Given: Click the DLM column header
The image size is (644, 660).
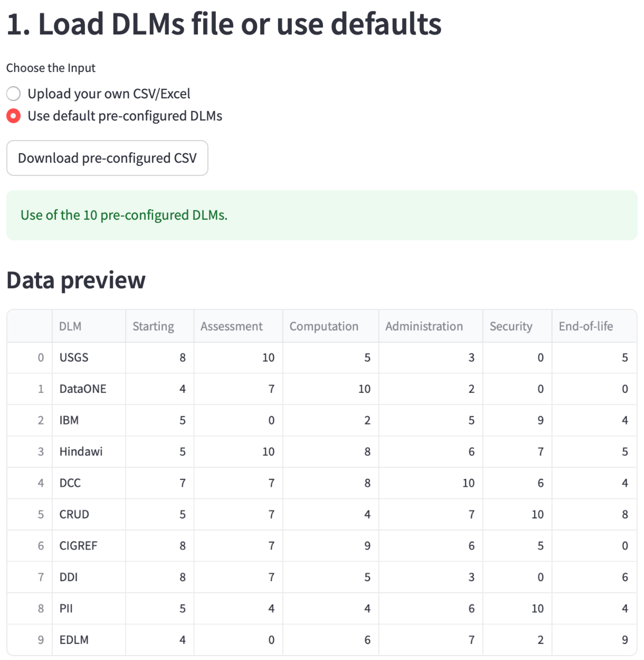Looking at the screenshot, I should click(x=89, y=326).
